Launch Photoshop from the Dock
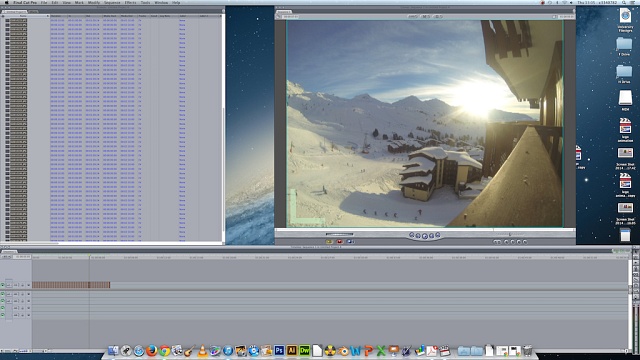640x360 pixels. tap(279, 351)
